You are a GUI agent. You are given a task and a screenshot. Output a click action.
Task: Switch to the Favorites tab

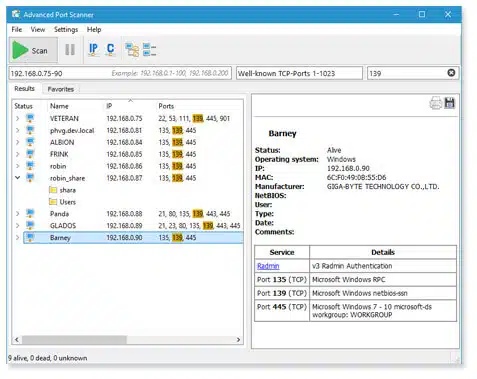(61, 89)
